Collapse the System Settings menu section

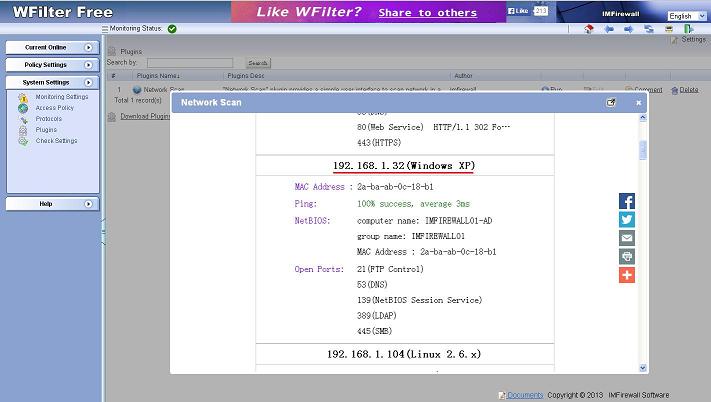pyautogui.click(x=53, y=82)
